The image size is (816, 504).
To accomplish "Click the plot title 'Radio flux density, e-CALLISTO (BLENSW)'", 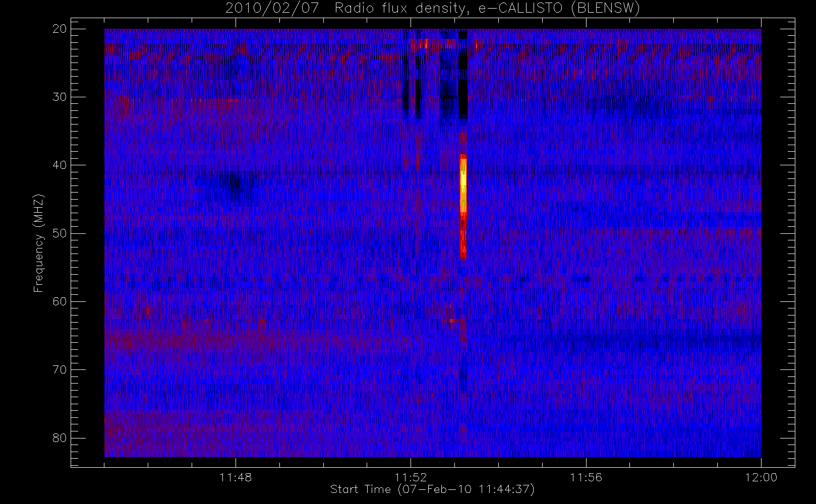I will click(487, 9).
